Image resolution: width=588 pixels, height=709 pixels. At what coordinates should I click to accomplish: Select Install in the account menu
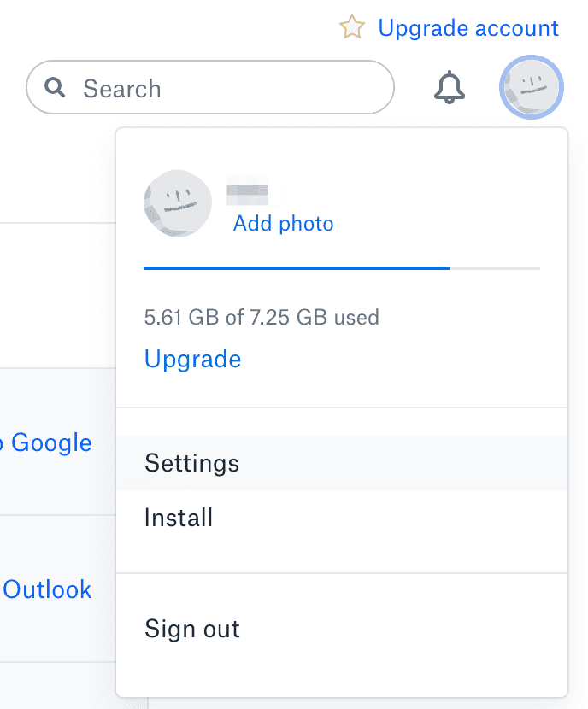point(179,518)
